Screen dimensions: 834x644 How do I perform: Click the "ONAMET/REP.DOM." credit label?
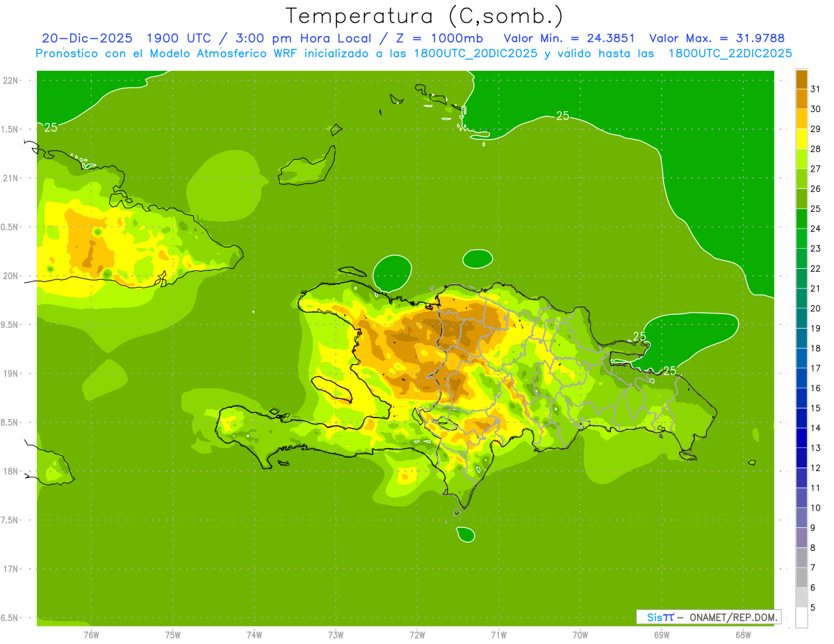[x=732, y=617]
